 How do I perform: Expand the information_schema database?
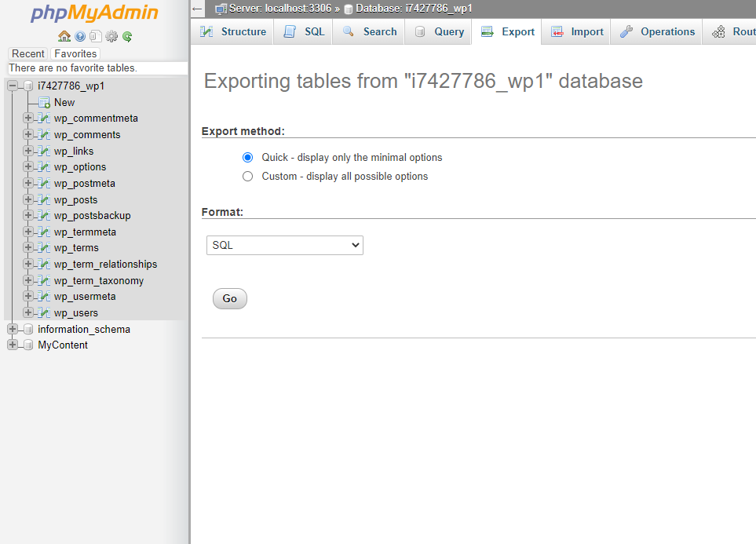click(x=13, y=329)
